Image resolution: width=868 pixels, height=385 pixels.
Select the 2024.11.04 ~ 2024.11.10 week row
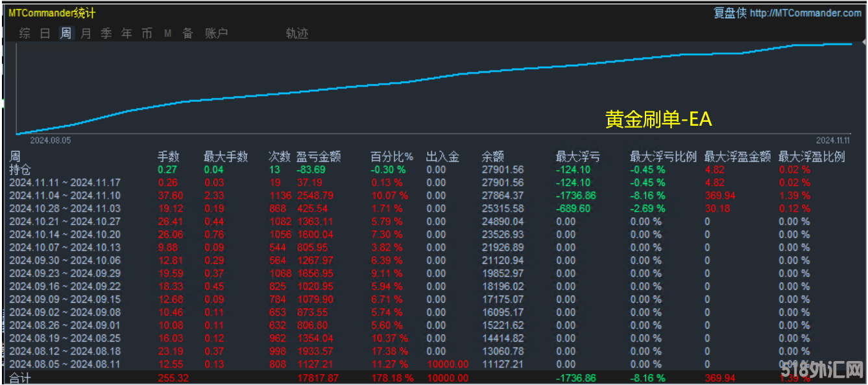(65, 196)
